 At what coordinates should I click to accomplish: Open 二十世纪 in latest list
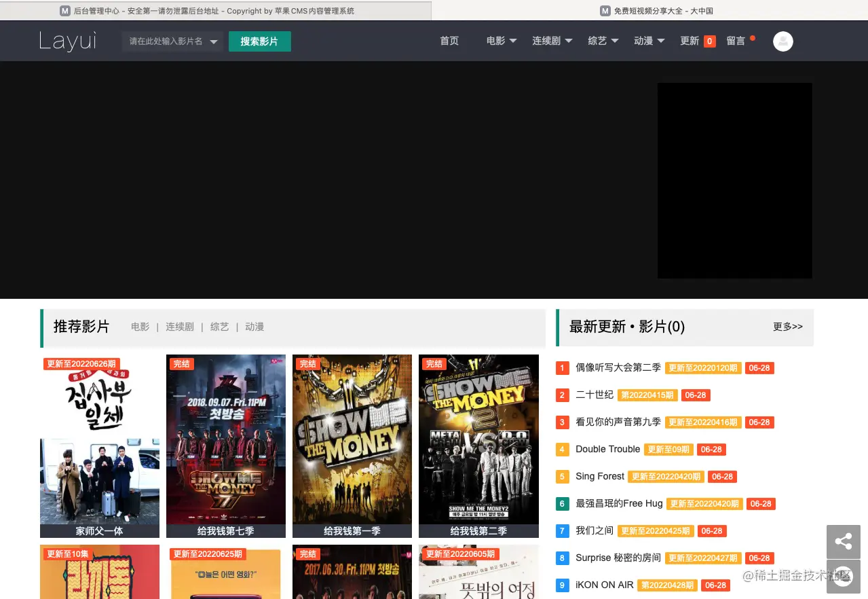pos(595,395)
